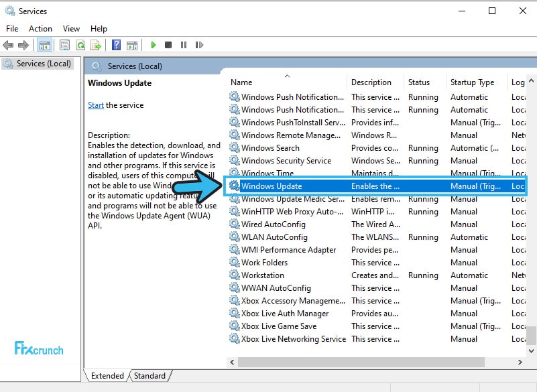537x392 pixels.
Task: Select Windows Remote Management row name
Action: pyautogui.click(x=291, y=135)
